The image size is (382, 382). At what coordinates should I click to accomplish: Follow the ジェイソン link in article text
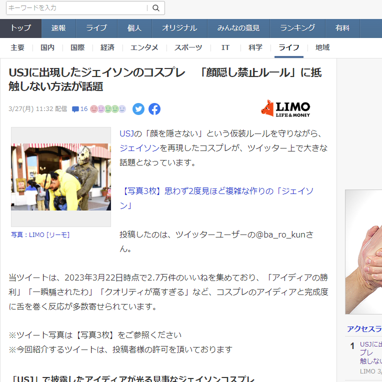140,148
